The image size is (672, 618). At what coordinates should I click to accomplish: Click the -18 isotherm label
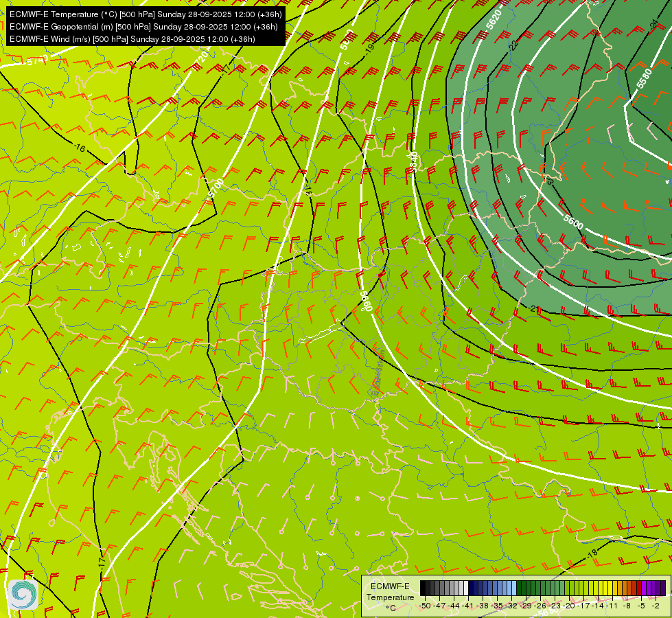(x=592, y=553)
